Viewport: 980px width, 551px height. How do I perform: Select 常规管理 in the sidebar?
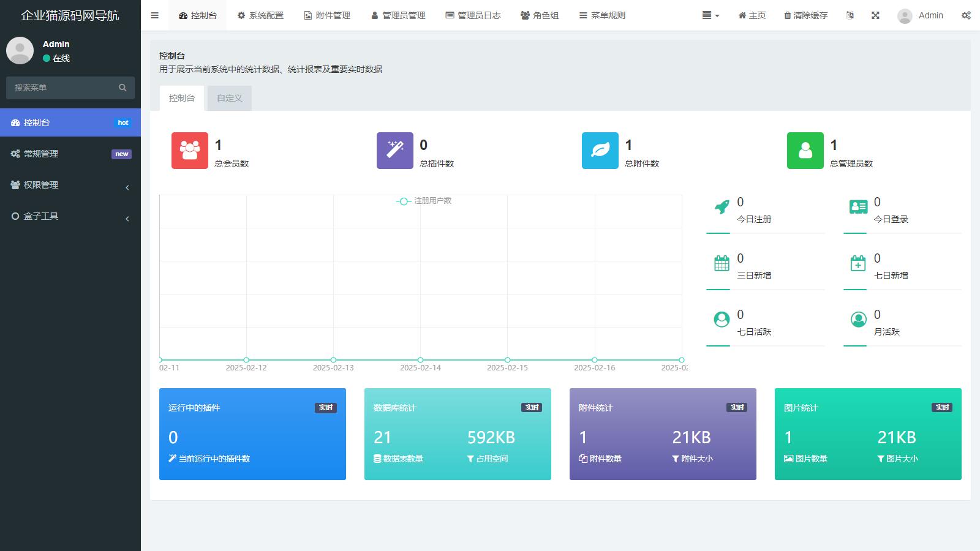[x=70, y=154]
